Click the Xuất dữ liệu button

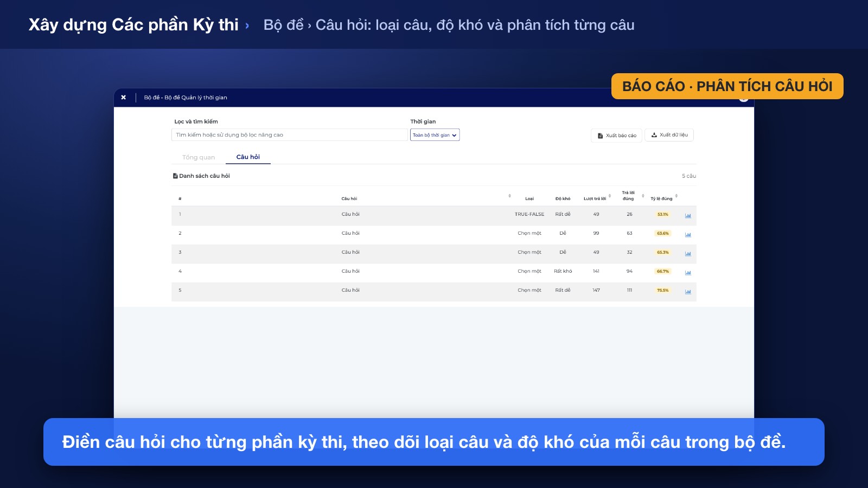[669, 135]
